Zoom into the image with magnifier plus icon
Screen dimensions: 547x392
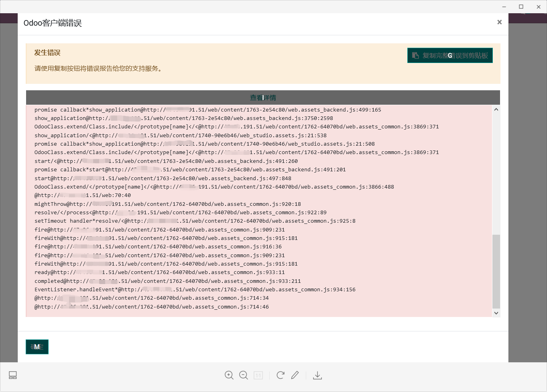click(x=229, y=375)
